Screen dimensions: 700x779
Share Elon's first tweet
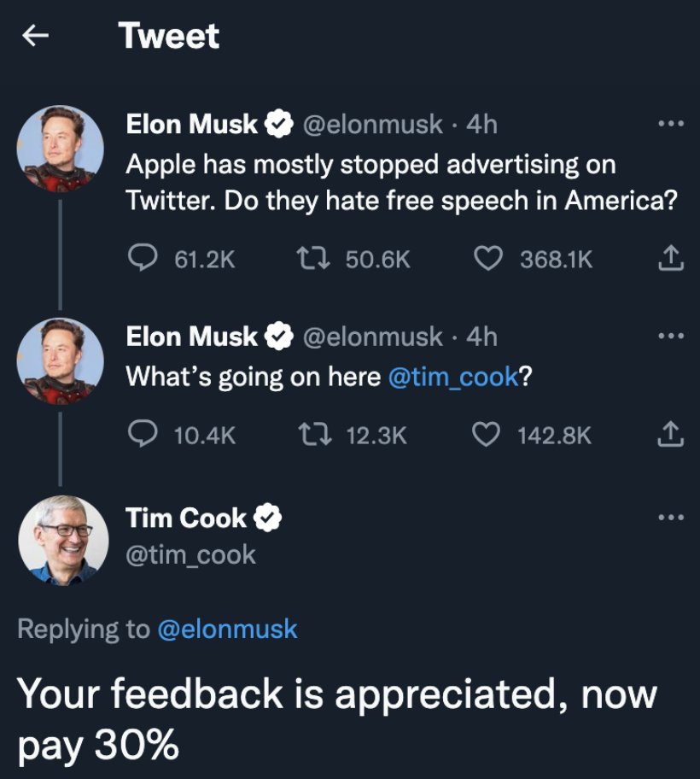[x=671, y=259]
